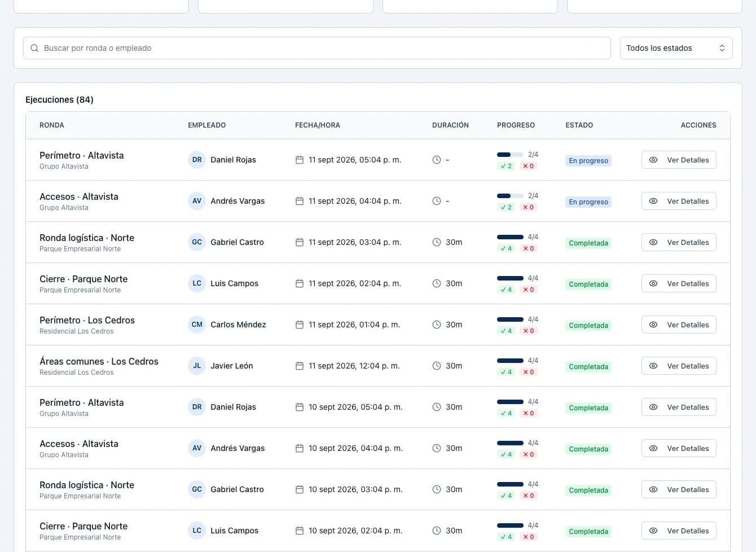Click 'Completada' badge in 11 sept 03:04 row
This screenshot has height=552, width=756.
(588, 243)
